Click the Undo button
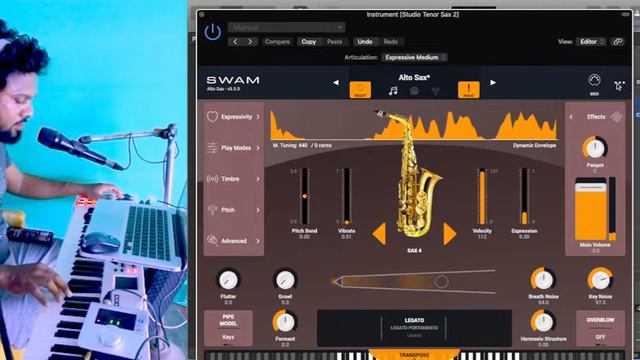This screenshot has height=360, width=640. [x=364, y=42]
